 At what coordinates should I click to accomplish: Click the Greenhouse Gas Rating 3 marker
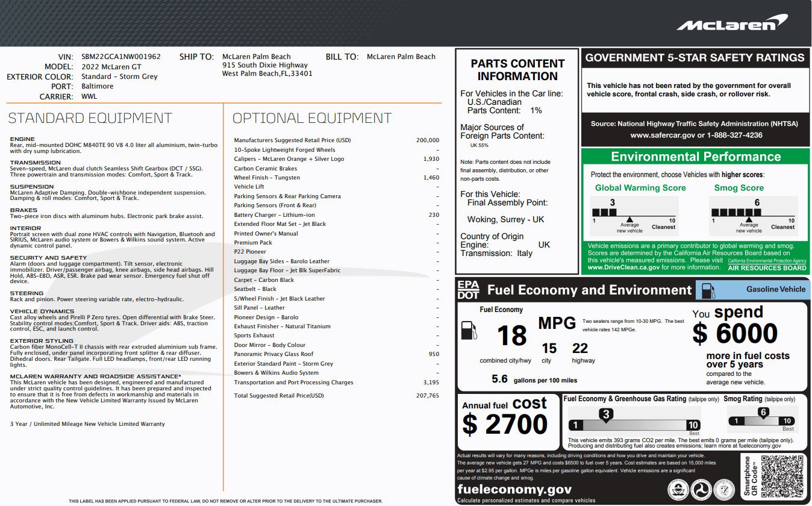coord(606,414)
